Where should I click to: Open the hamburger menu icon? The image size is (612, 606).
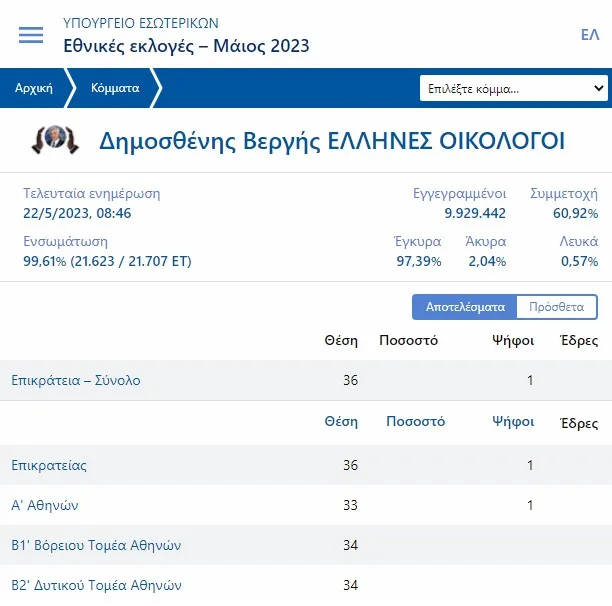coord(31,34)
